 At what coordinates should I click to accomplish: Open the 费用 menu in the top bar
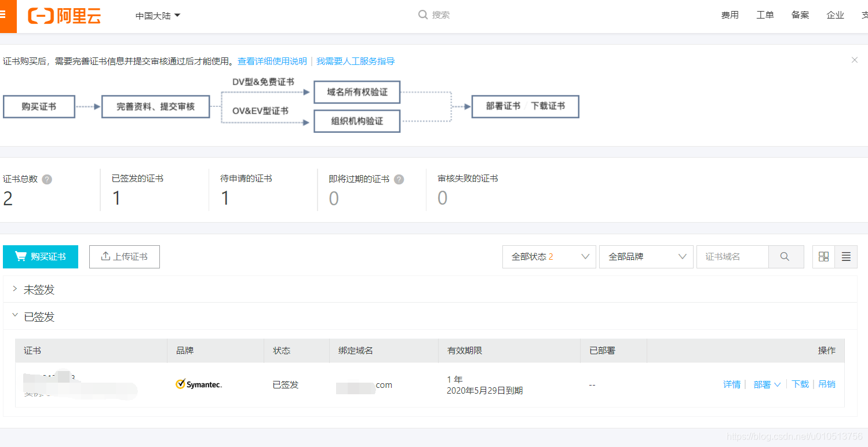tap(730, 14)
